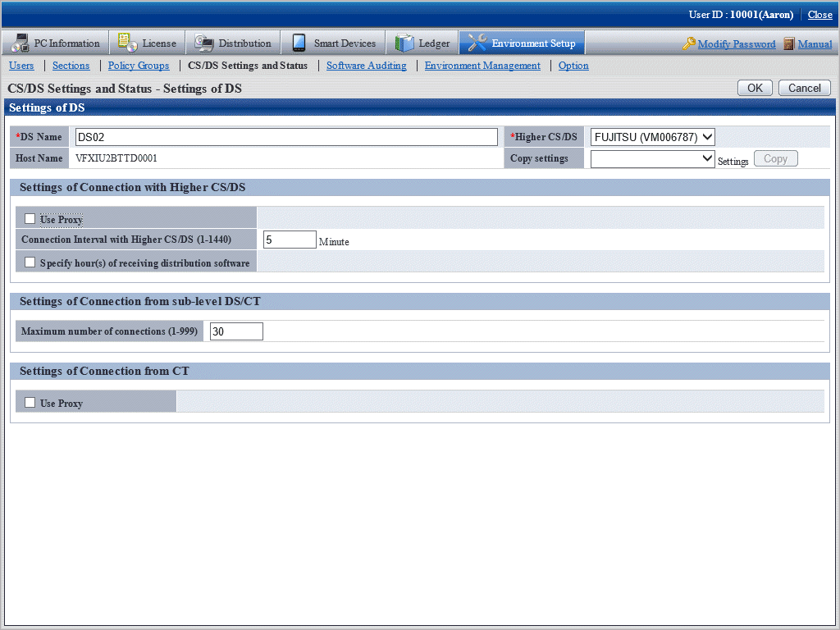This screenshot has width=840, height=630.
Task: Check Specify hour(s) of receiving distribution software
Action: (x=30, y=262)
